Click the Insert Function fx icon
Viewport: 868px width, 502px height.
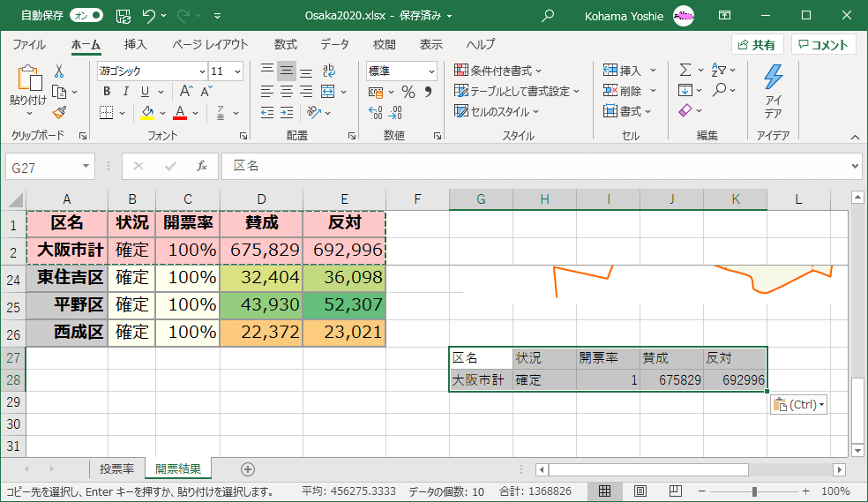pos(202,166)
